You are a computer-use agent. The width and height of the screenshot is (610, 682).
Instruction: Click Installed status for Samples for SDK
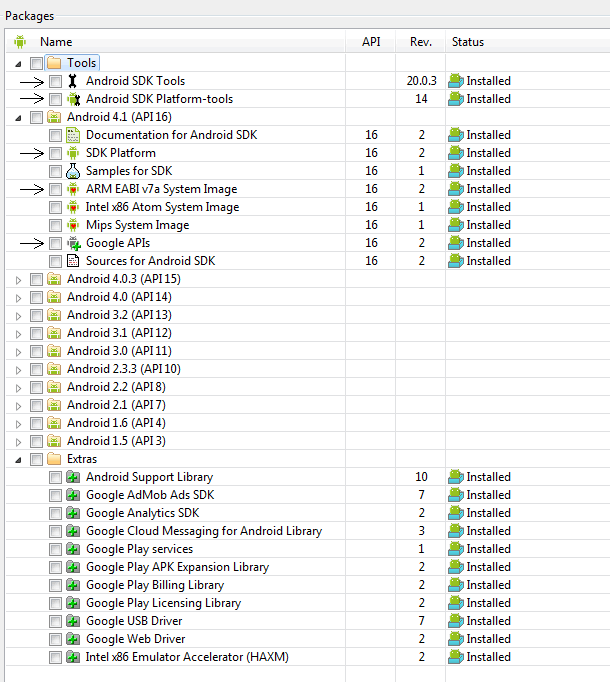(488, 171)
